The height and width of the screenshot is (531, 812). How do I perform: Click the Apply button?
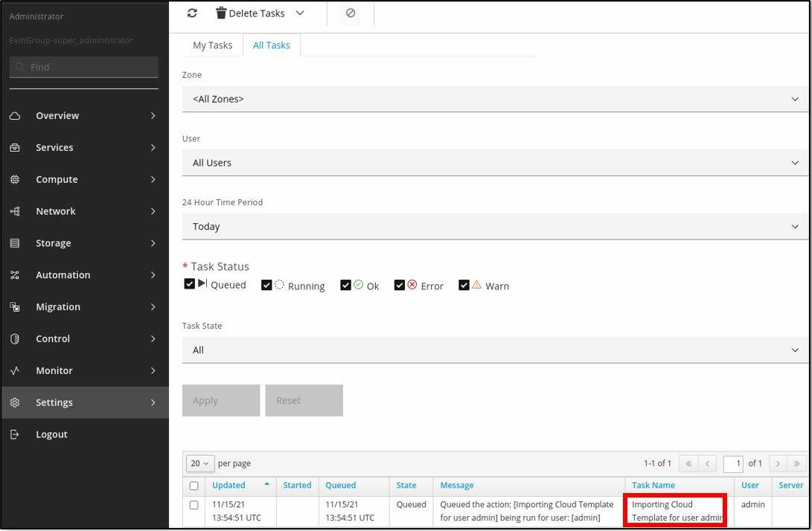[221, 401]
